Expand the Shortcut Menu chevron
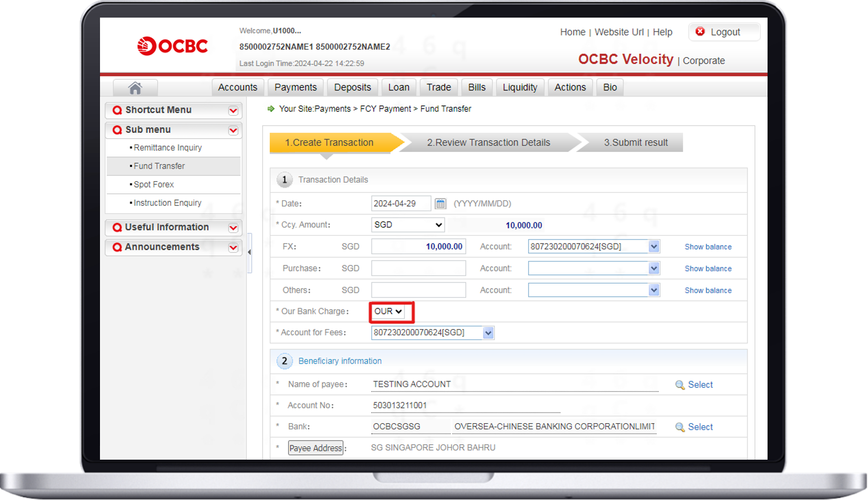 [233, 111]
